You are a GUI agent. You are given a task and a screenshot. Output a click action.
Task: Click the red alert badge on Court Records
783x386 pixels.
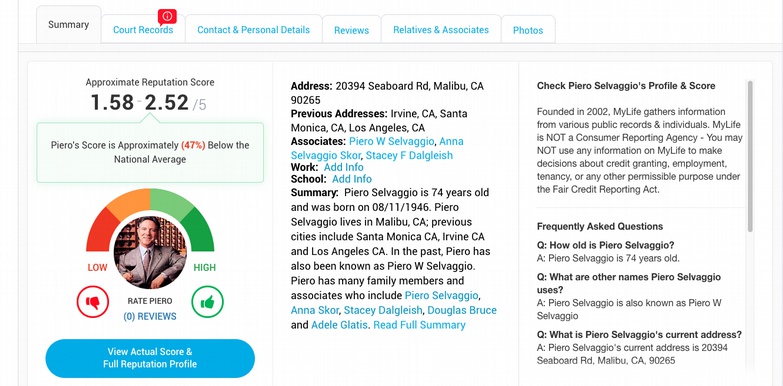coord(167,16)
